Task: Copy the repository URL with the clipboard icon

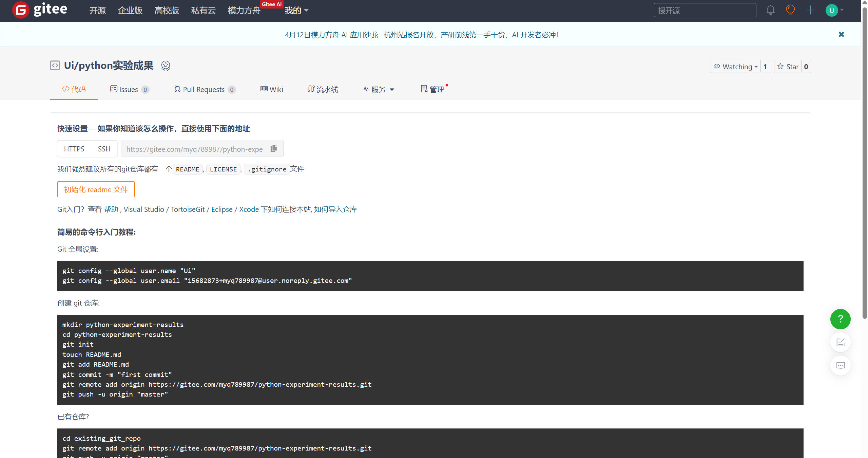Action: [274, 149]
